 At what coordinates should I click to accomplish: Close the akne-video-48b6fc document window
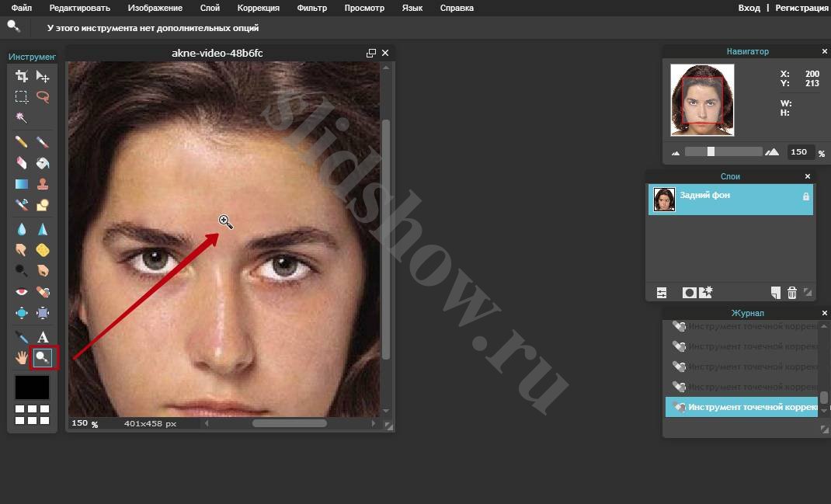click(385, 53)
